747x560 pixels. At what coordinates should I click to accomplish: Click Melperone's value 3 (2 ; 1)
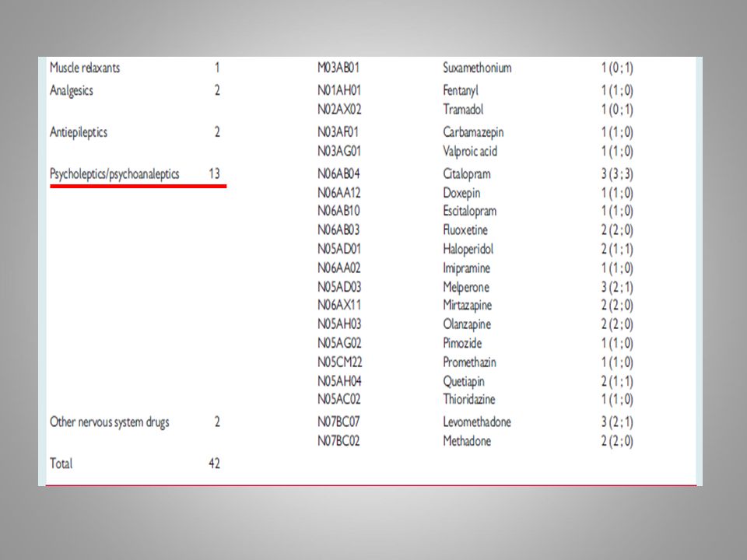617,288
